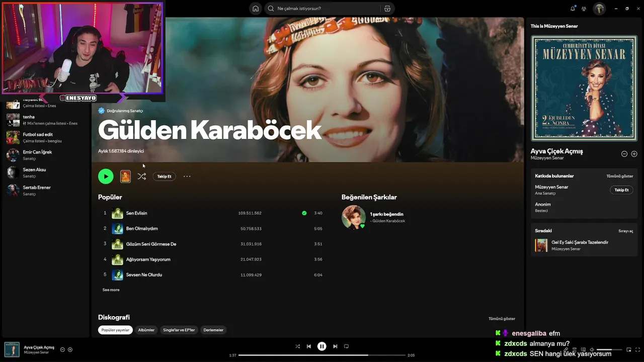Click 'This Is Müzeyyen Senar' header in Now Playing panel

(554, 26)
